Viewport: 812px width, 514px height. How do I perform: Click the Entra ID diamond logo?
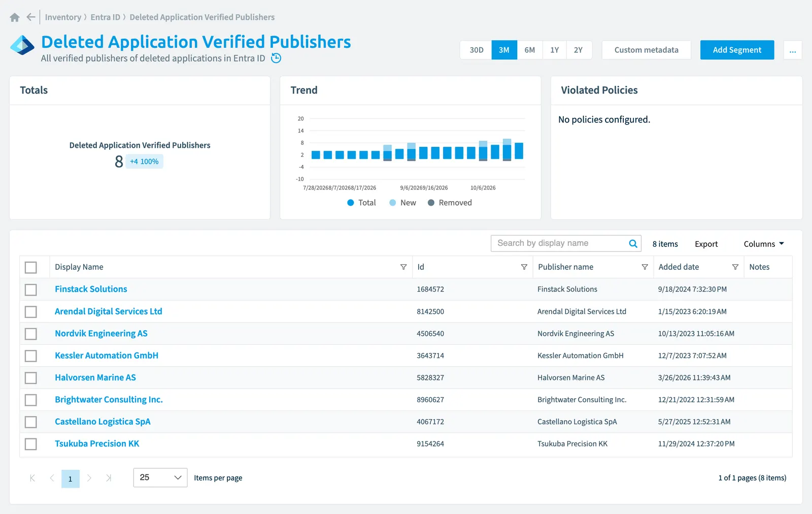coord(23,45)
